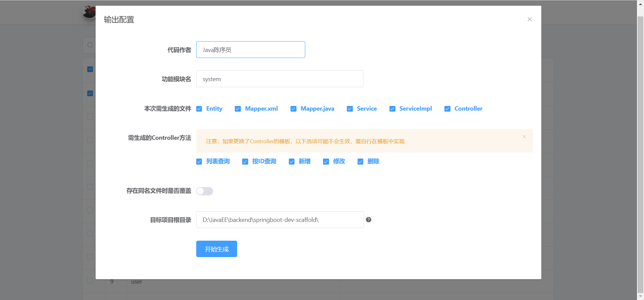Uncheck the 删除 method checkbox
644x300 pixels.
pos(361,162)
